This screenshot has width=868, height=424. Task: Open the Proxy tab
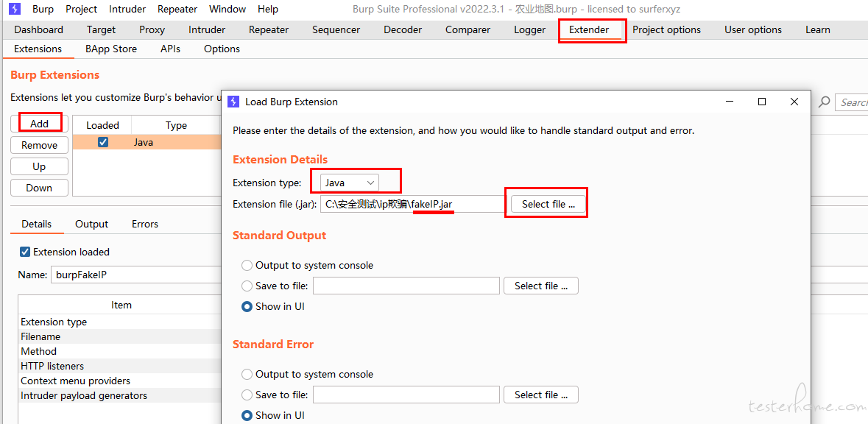pyautogui.click(x=152, y=30)
